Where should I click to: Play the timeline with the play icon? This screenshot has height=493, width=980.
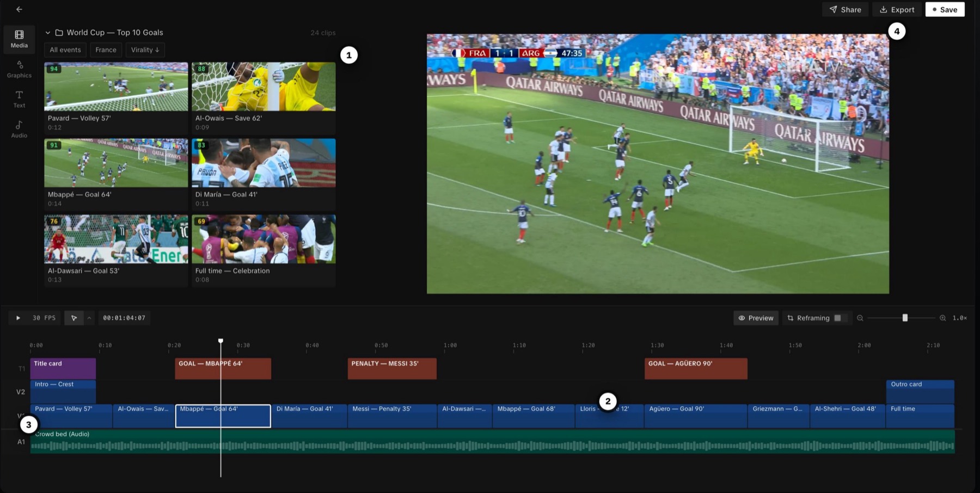click(x=18, y=318)
